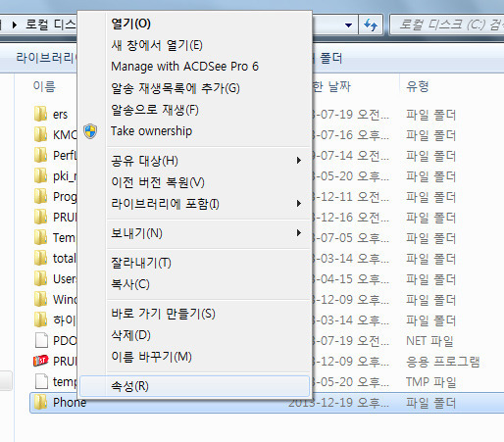Select the total folder icon

(x=40, y=258)
